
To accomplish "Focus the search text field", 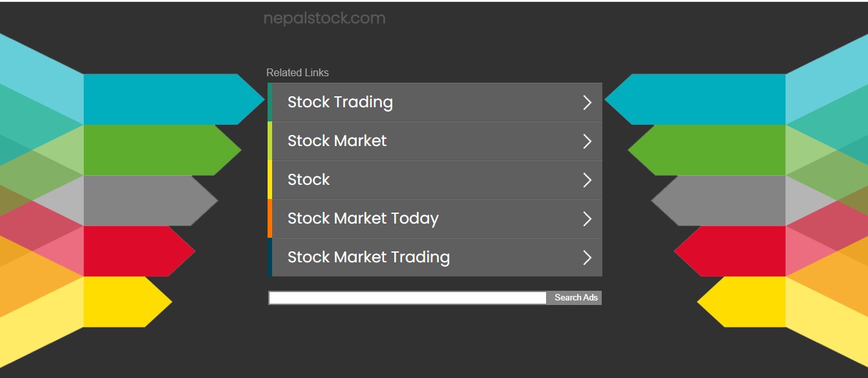I will click(x=407, y=298).
